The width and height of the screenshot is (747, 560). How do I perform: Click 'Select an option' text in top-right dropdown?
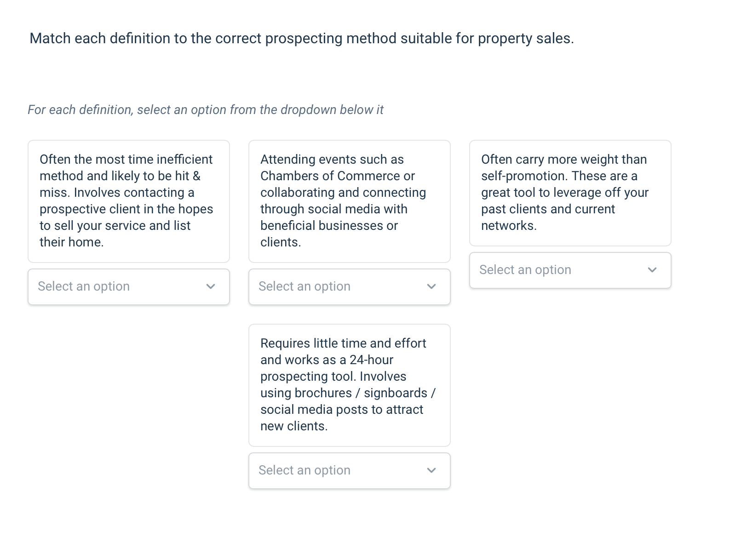click(x=525, y=270)
